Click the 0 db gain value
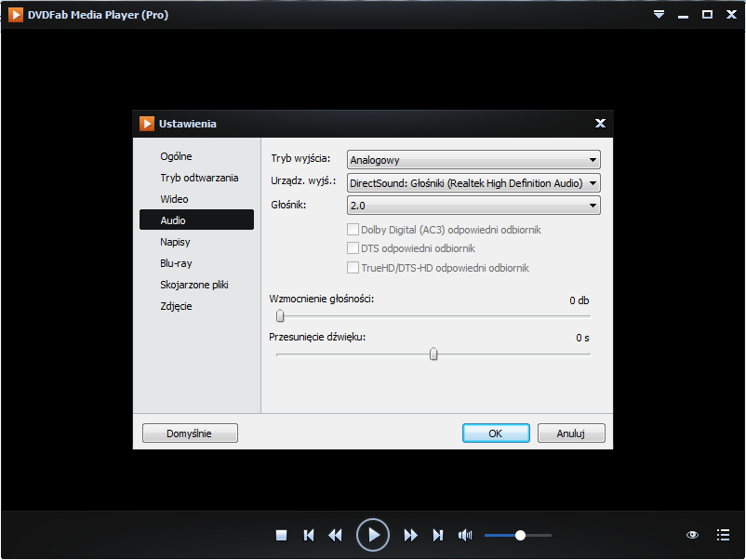The image size is (746, 560). click(x=579, y=300)
